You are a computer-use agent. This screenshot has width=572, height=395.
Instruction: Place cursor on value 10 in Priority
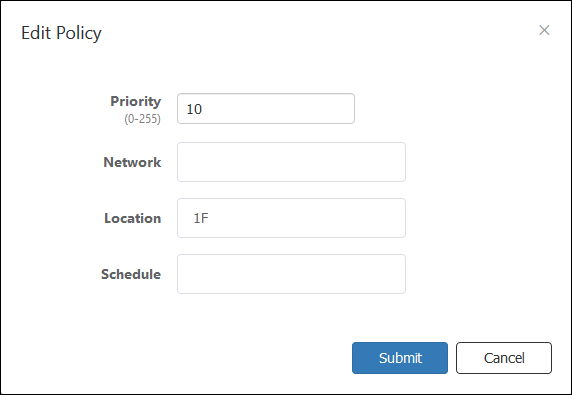pos(194,109)
